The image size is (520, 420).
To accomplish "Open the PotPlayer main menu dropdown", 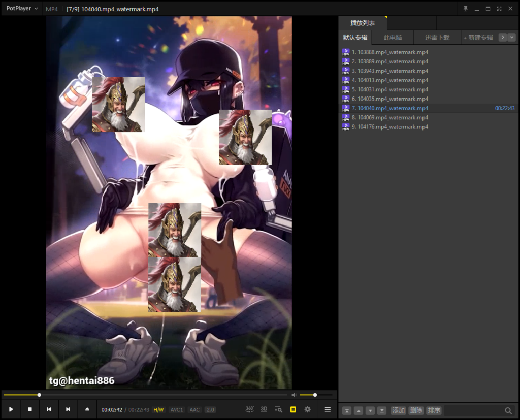I will [22, 8].
